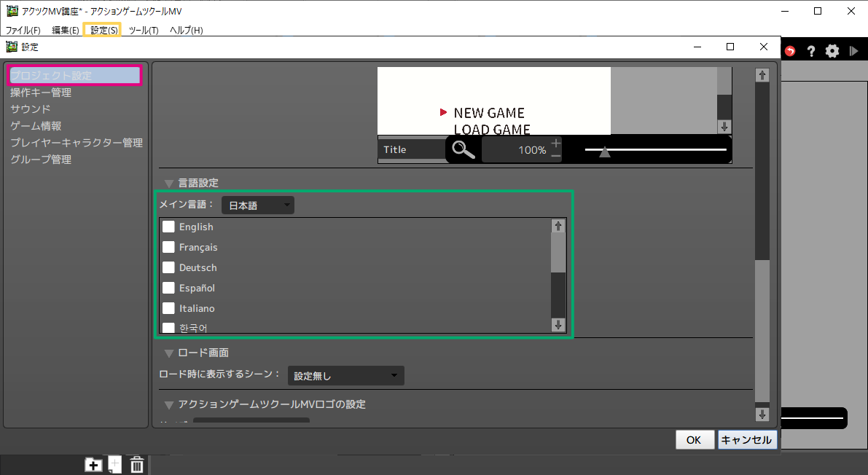Open the メイン言語 dropdown showing 日本語
868x475 pixels.
point(258,205)
